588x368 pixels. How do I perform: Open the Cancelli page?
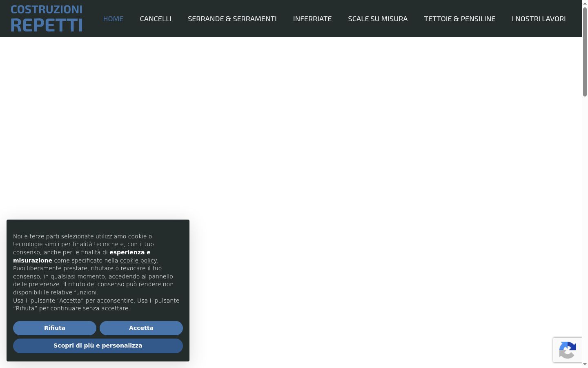[x=156, y=19]
